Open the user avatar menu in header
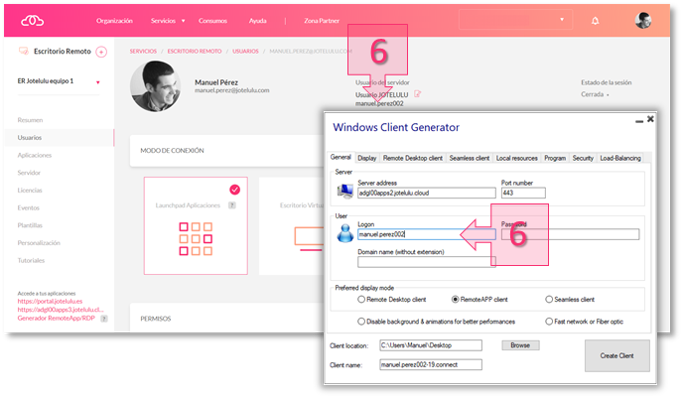Viewport: 683px width, 399px height. 643,20
